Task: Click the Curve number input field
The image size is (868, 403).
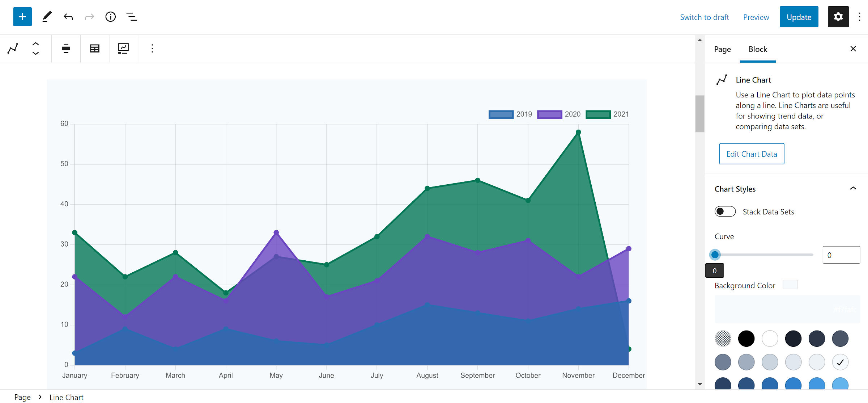Action: tap(841, 255)
